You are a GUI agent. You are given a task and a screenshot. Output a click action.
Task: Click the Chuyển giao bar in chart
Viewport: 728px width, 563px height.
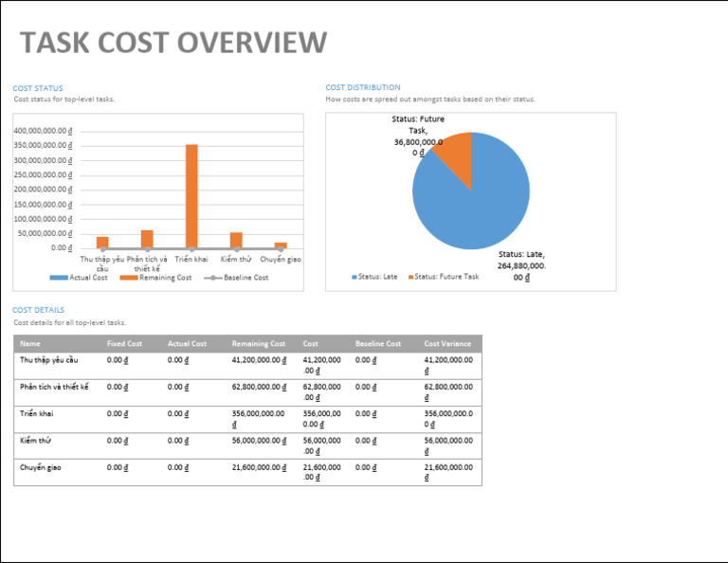(x=281, y=245)
